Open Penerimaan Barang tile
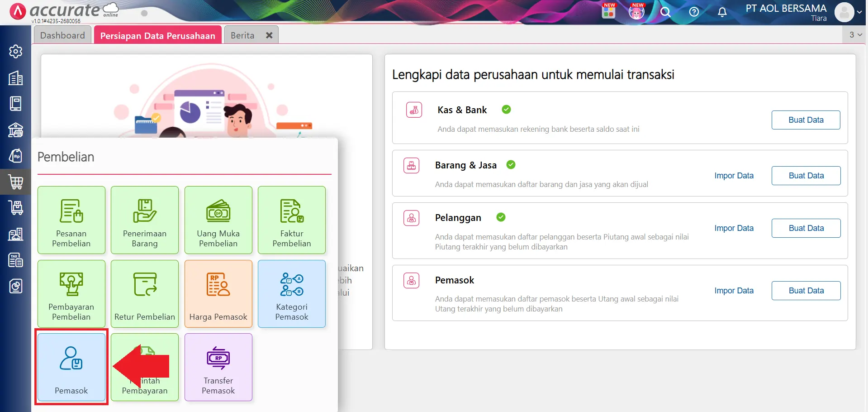Viewport: 868px width, 412px height. pyautogui.click(x=145, y=220)
